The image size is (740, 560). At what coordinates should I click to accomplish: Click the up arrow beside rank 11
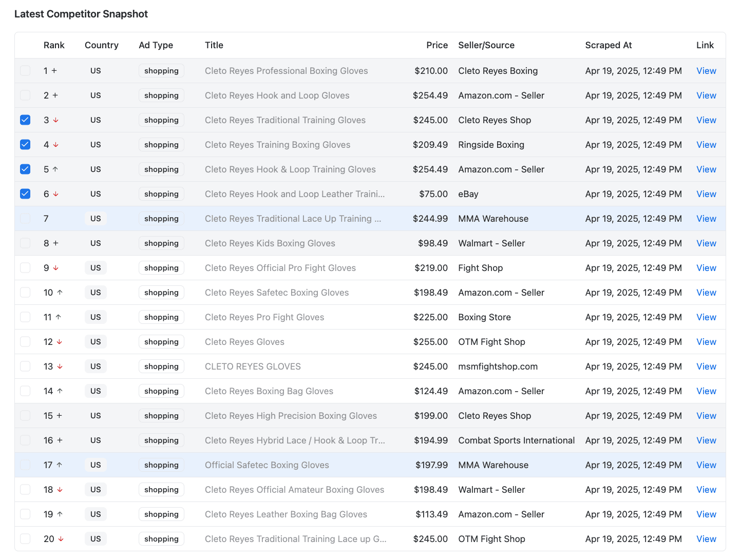[59, 317]
